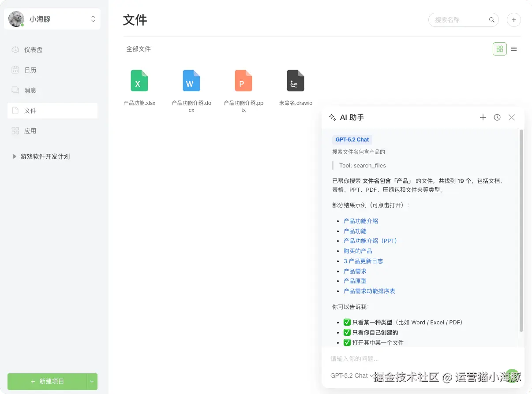Click the green send button
Screen dimensions: 532x394
[512, 376]
